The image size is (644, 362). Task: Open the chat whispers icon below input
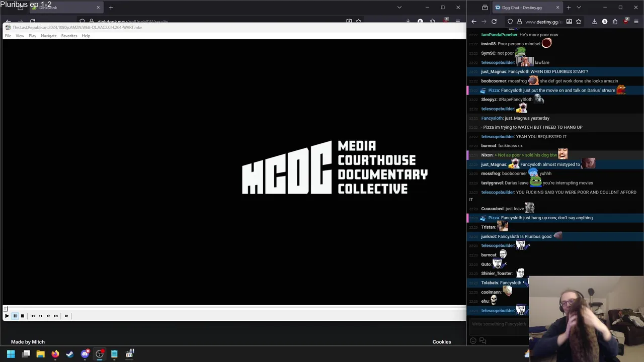(x=483, y=341)
